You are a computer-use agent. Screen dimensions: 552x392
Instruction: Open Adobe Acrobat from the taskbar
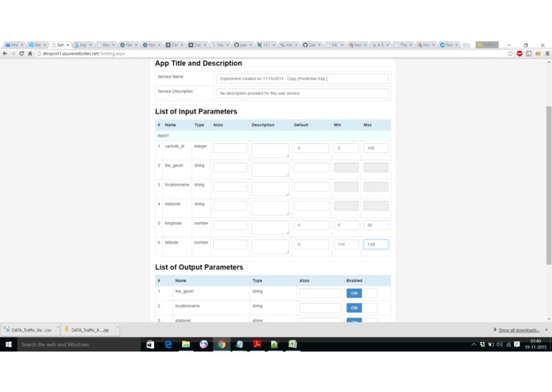click(257, 344)
